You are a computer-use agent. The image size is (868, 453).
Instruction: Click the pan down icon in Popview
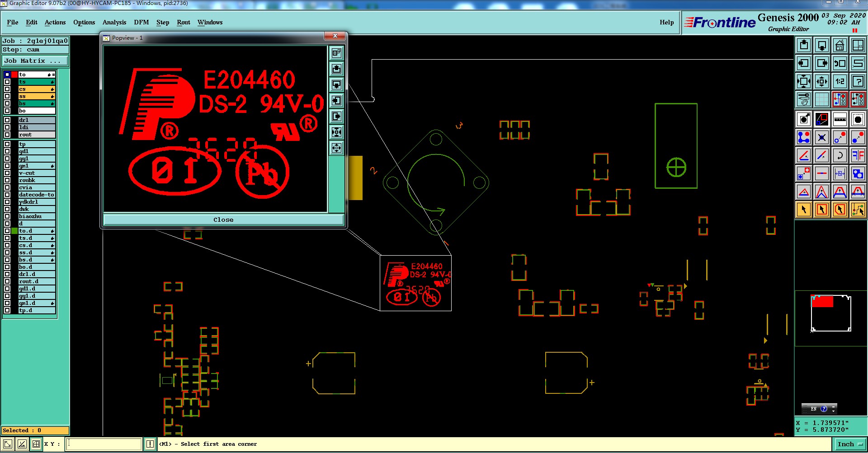tap(336, 84)
